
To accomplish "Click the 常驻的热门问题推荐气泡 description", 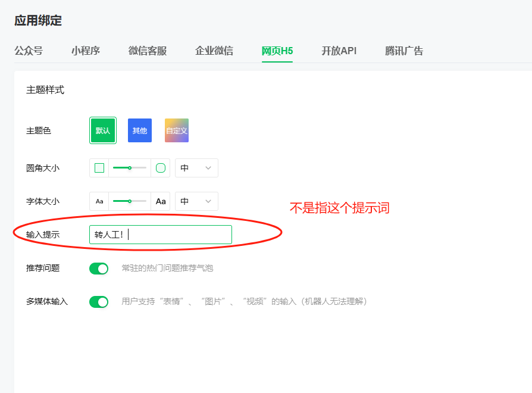I will click(167, 268).
